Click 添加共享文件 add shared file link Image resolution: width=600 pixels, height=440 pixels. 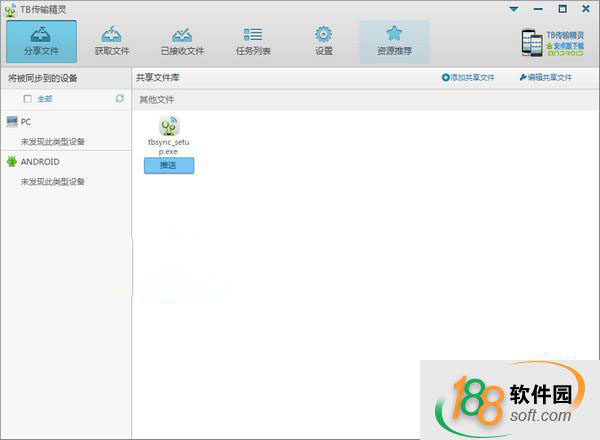(x=468, y=77)
